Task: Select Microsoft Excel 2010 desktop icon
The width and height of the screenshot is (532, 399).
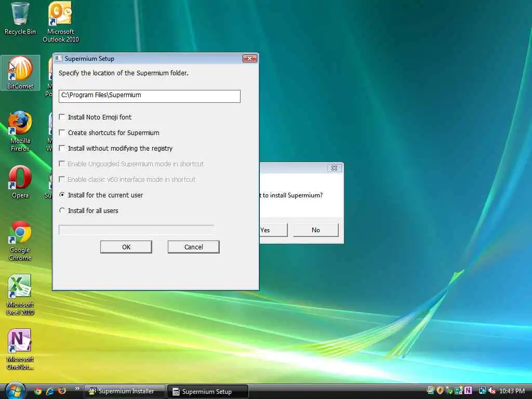Action: pyautogui.click(x=20, y=295)
